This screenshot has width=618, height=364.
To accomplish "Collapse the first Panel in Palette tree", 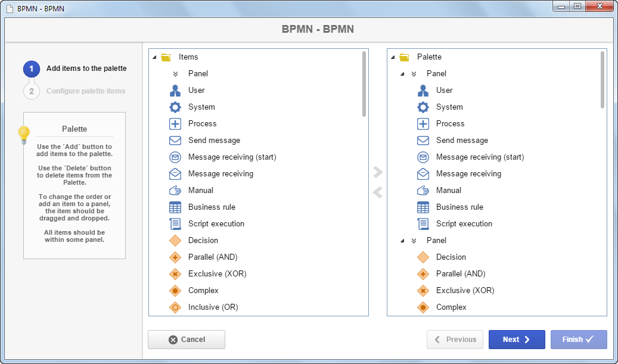I will coord(402,74).
